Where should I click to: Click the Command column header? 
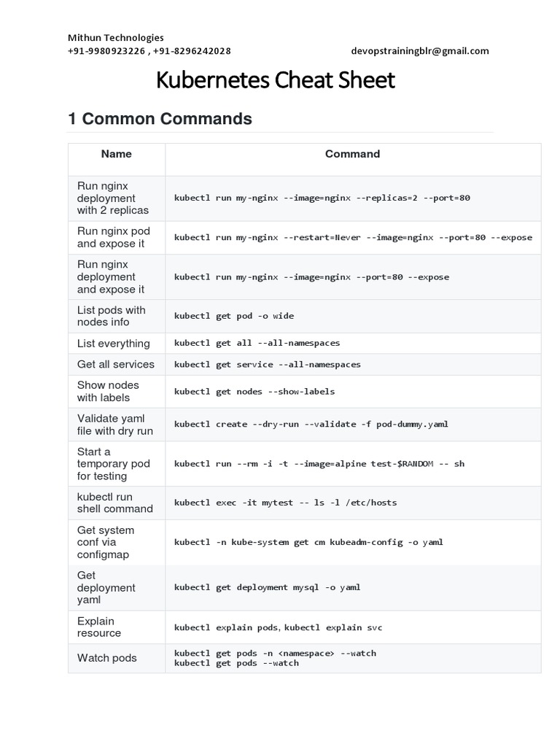(x=352, y=154)
